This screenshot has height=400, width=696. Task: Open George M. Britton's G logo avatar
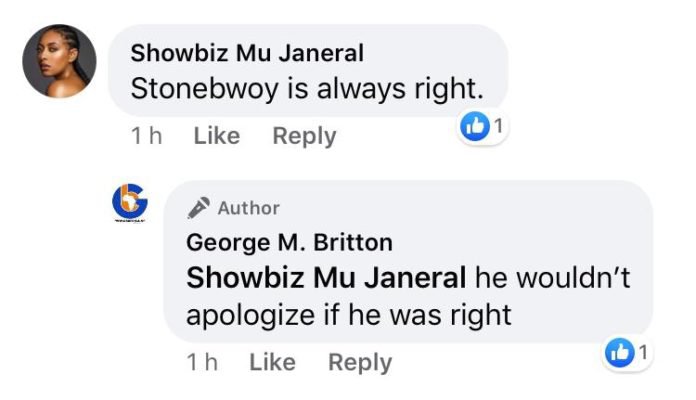pyautogui.click(x=130, y=203)
